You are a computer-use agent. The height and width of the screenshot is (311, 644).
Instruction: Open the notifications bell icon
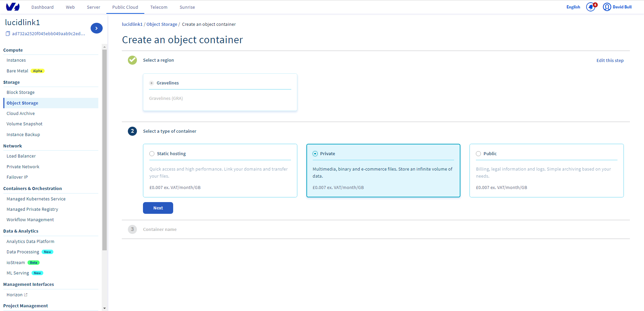(591, 7)
